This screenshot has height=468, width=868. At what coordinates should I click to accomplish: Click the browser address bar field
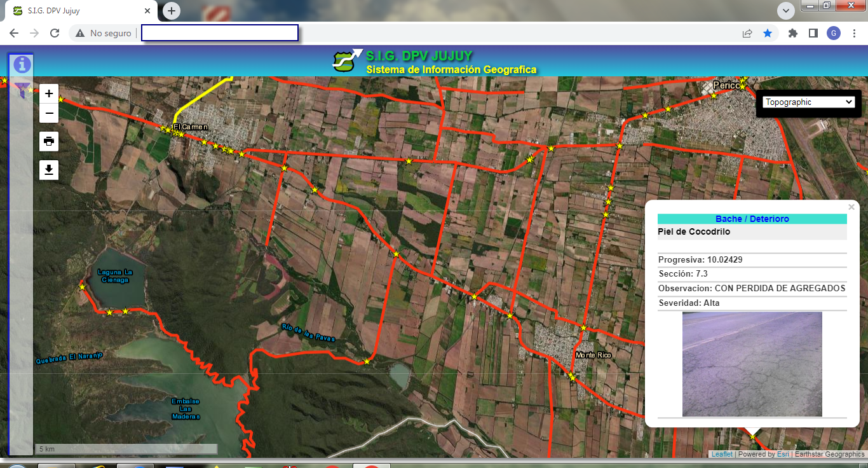(219, 33)
